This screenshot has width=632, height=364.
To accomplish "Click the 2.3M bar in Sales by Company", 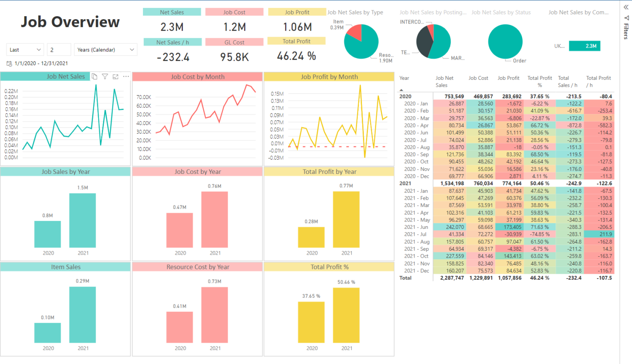I will pyautogui.click(x=584, y=46).
